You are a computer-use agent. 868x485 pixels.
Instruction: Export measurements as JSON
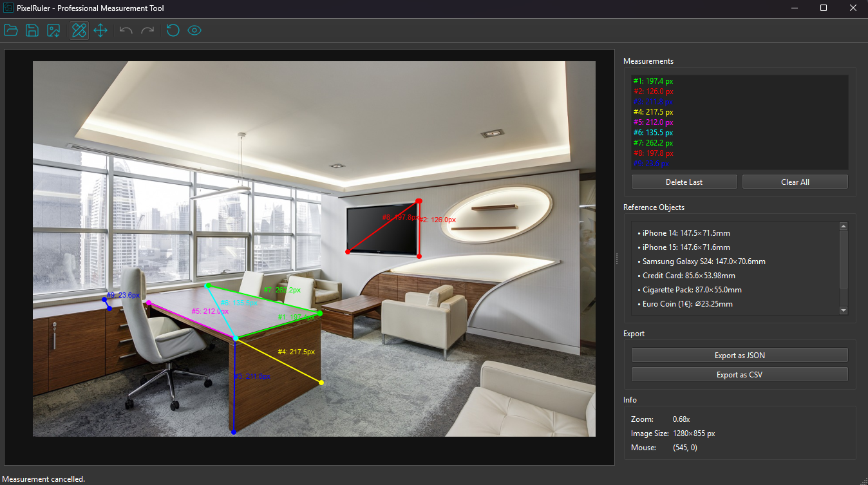pos(739,355)
